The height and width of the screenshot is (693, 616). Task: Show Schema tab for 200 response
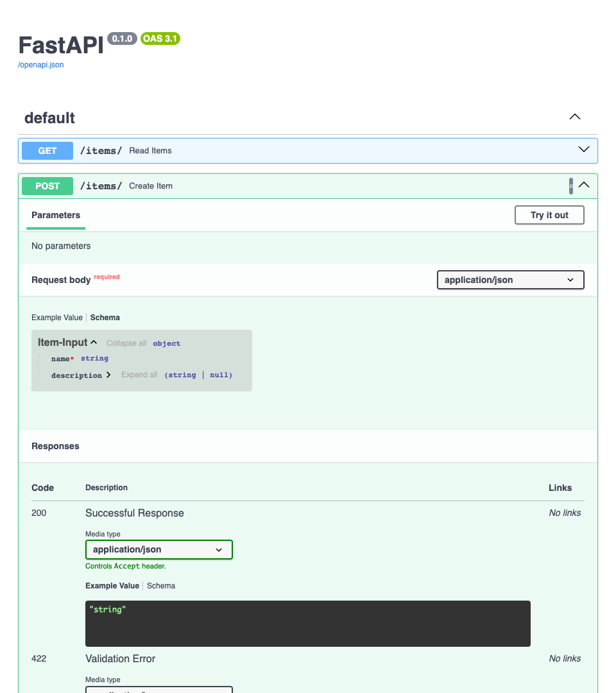click(x=161, y=586)
